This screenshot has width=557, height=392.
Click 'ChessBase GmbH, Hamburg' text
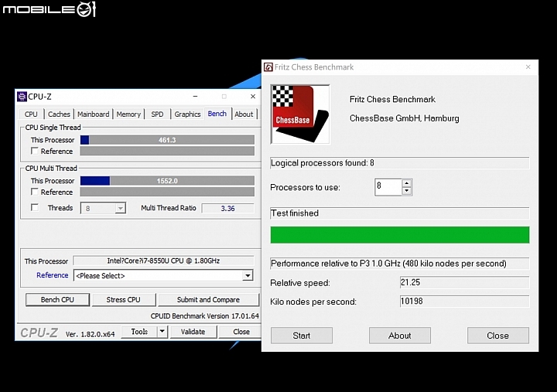click(405, 118)
